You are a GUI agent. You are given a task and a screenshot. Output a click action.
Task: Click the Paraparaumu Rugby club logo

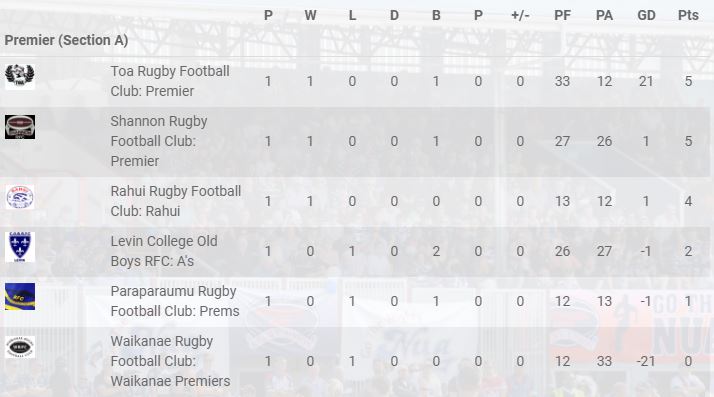[x=20, y=297]
